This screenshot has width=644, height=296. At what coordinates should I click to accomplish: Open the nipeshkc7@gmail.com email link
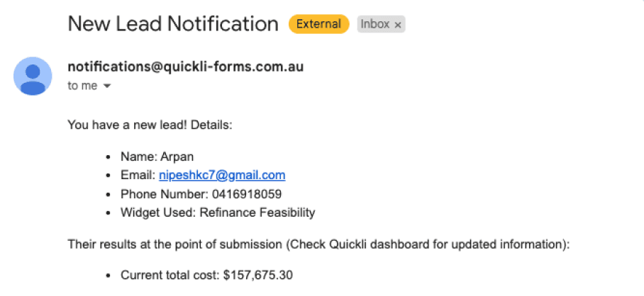pyautogui.click(x=222, y=176)
